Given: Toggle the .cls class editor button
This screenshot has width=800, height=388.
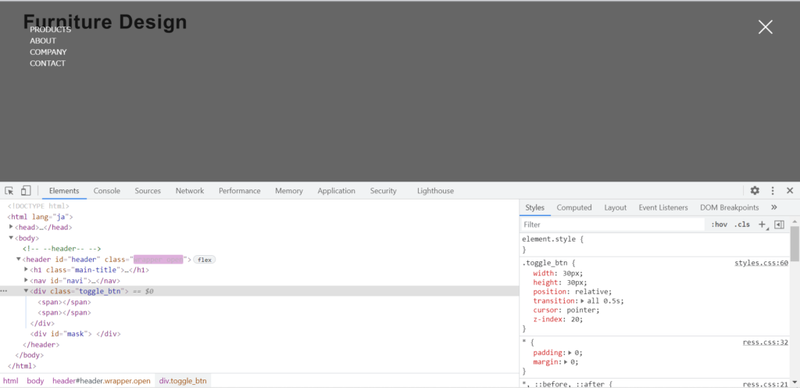Looking at the screenshot, I should tap(742, 225).
